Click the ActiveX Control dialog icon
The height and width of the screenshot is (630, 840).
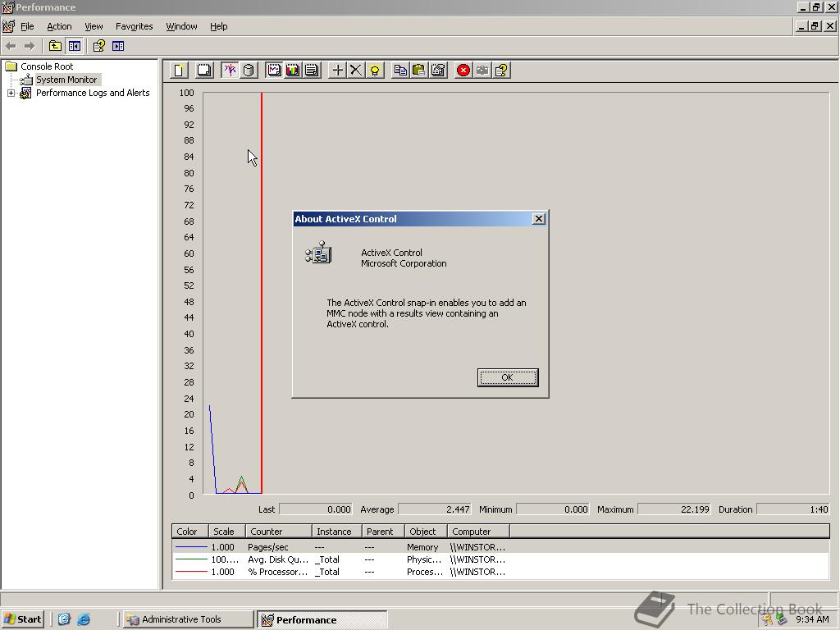319,253
